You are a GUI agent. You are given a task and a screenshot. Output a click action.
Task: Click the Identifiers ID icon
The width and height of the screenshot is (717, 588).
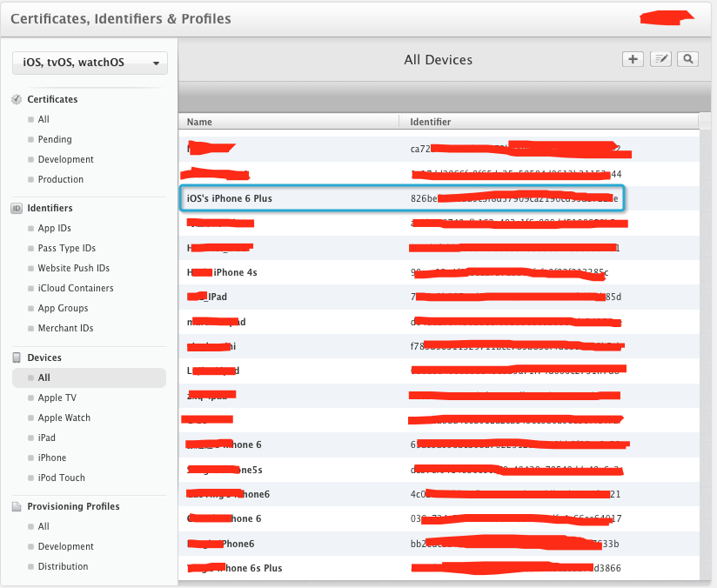(17, 208)
